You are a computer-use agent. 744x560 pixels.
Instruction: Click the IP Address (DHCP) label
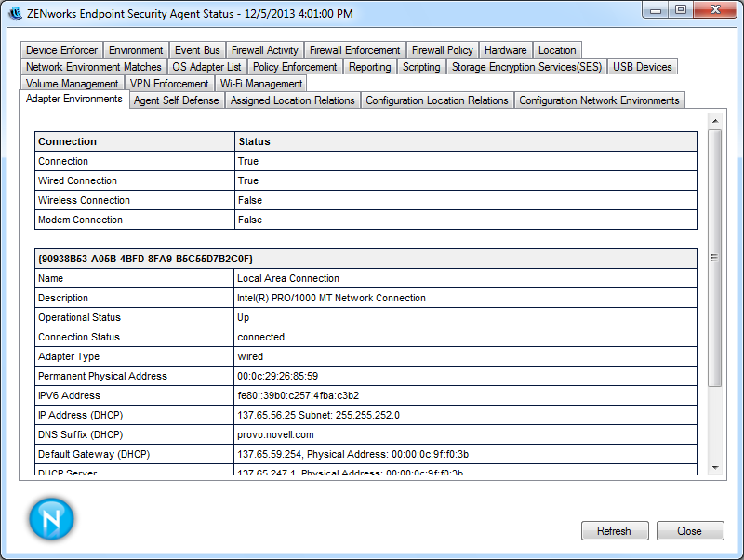coord(80,415)
